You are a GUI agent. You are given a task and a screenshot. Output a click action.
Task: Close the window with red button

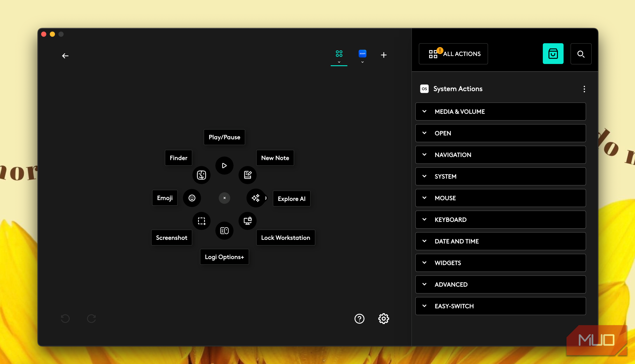tap(44, 34)
